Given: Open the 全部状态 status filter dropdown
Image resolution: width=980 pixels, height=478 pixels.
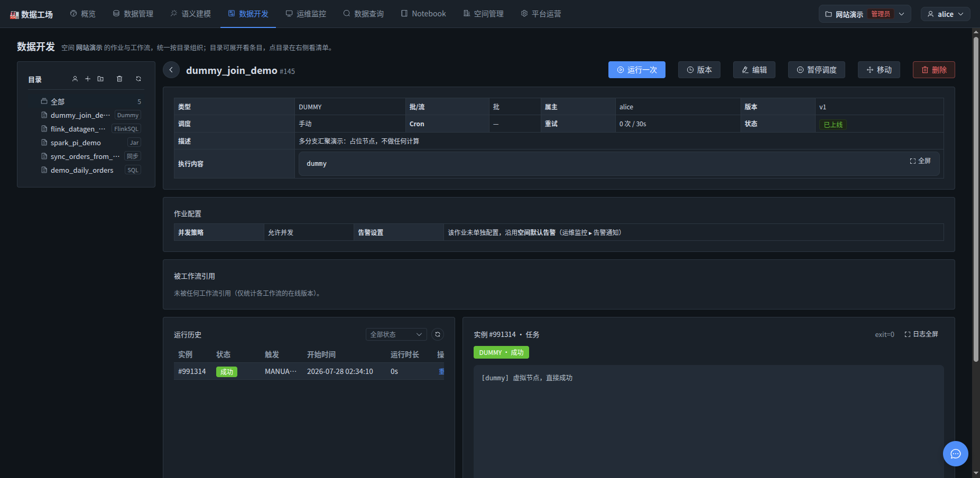Looking at the screenshot, I should (396, 334).
